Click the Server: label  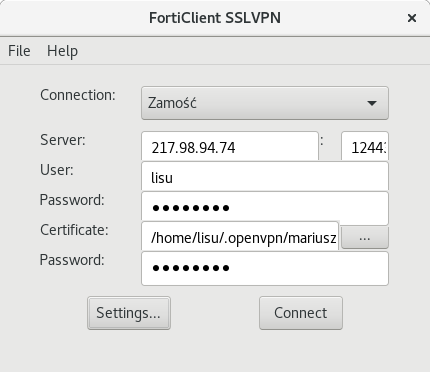pyautogui.click(x=63, y=140)
